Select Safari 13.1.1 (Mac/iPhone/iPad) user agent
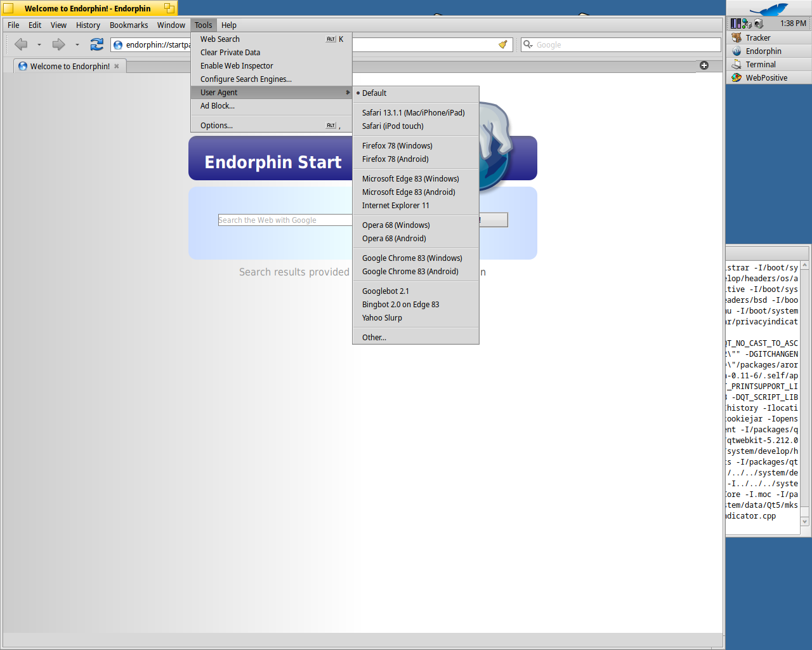 [416, 113]
